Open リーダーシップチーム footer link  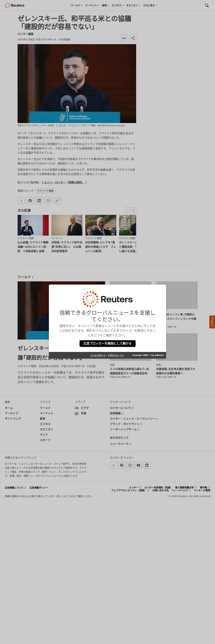pyautogui.click(x=125, y=430)
